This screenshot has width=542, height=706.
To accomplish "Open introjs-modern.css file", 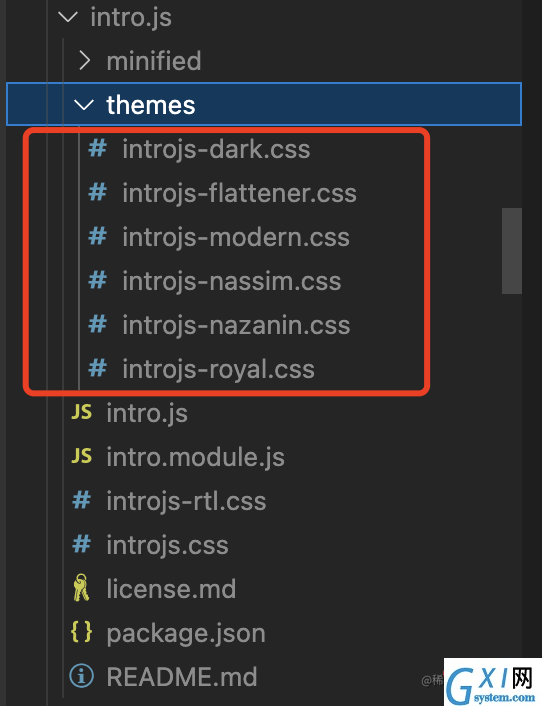I will [236, 237].
